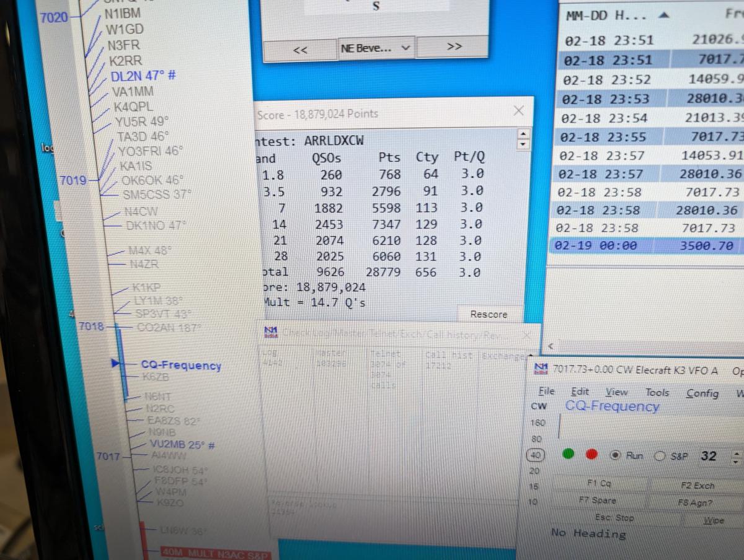Select the 20 band label

[534, 471]
